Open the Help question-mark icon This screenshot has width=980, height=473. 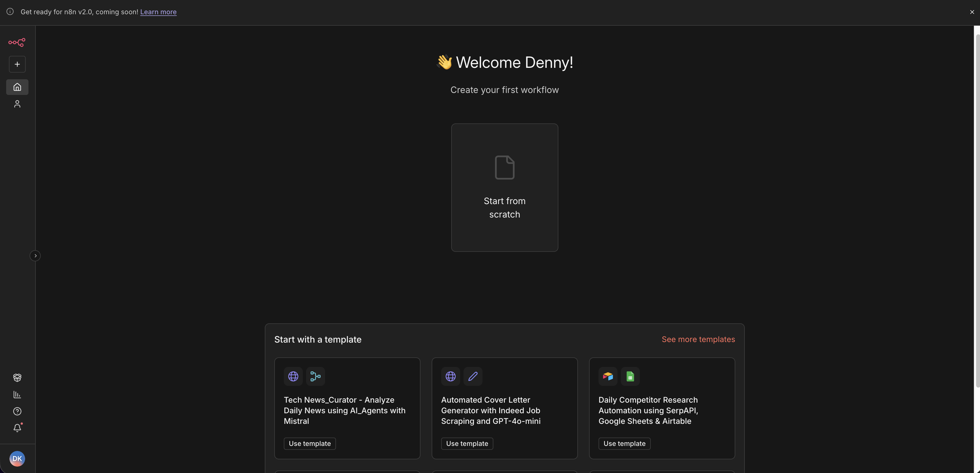pyautogui.click(x=17, y=411)
